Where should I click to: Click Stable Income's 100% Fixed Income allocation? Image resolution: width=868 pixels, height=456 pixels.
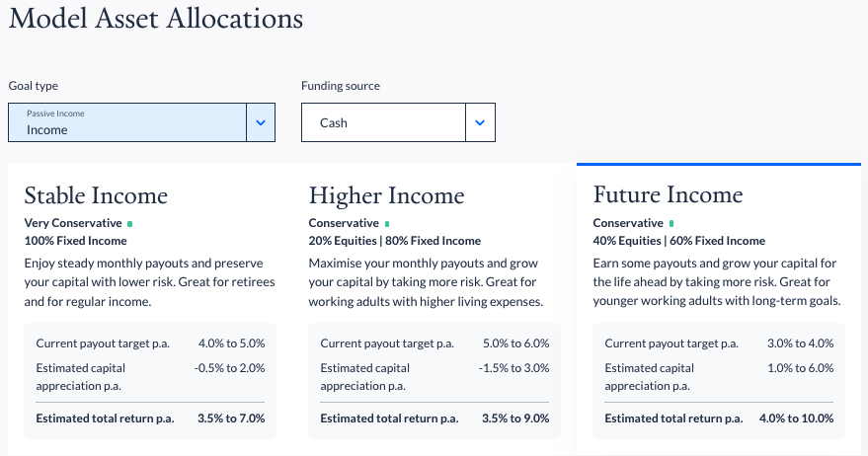coord(75,241)
